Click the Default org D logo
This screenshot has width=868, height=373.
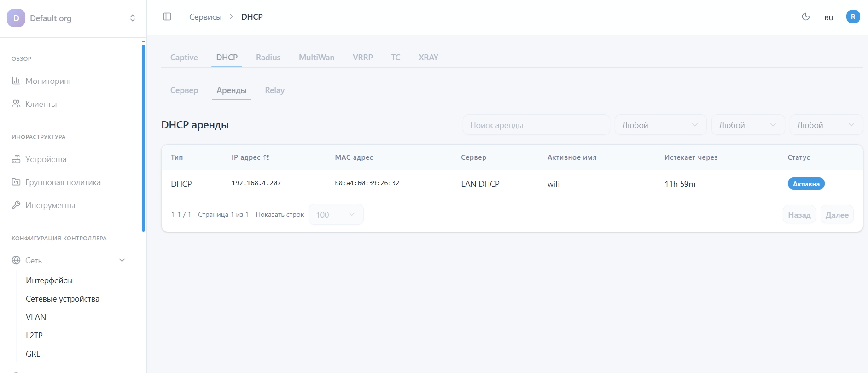click(16, 18)
